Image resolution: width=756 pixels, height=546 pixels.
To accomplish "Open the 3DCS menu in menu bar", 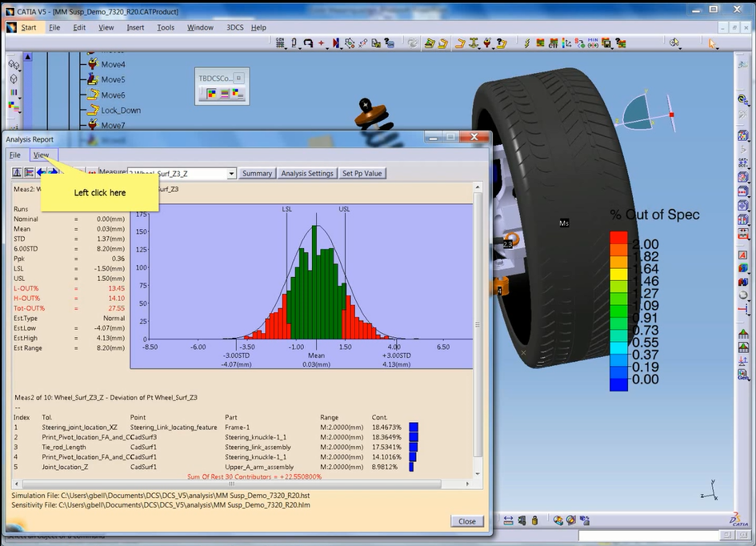I will click(x=234, y=27).
